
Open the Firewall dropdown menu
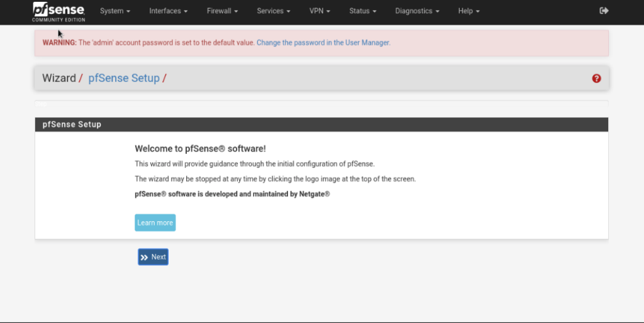click(222, 11)
